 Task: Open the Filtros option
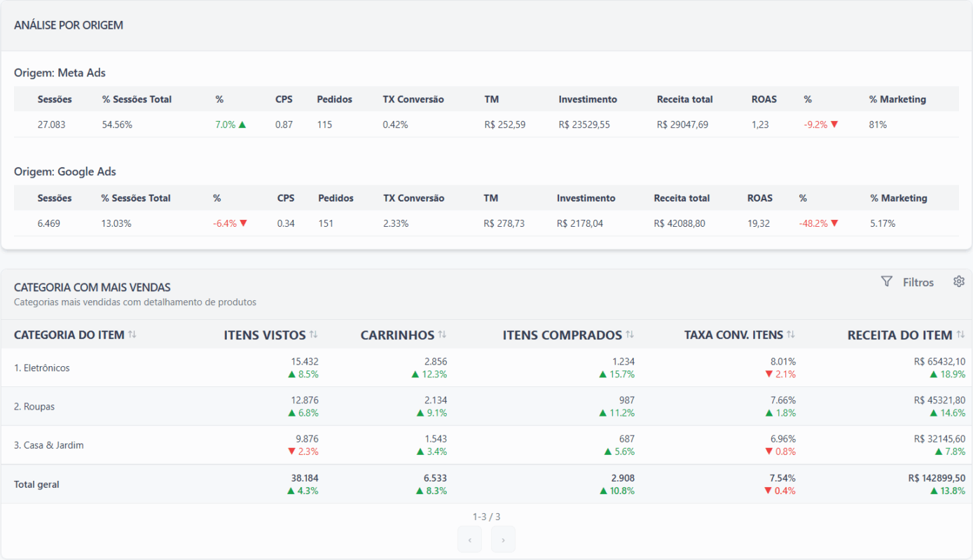[918, 282]
